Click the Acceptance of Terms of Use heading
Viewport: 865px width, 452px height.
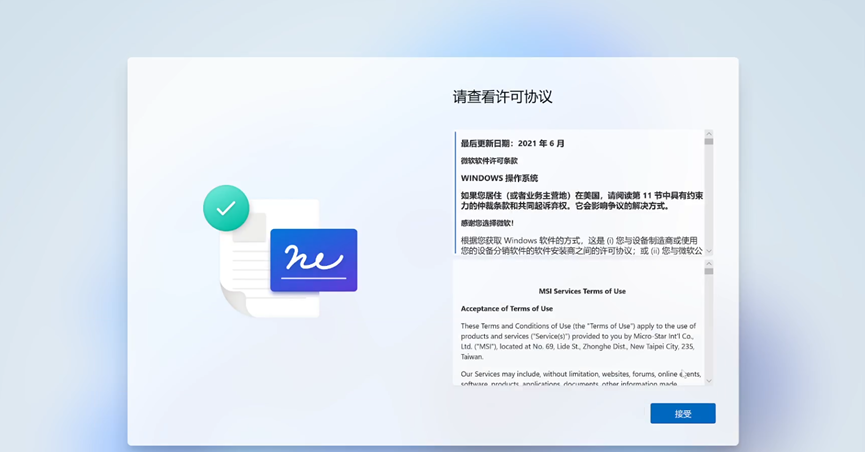[x=506, y=308]
